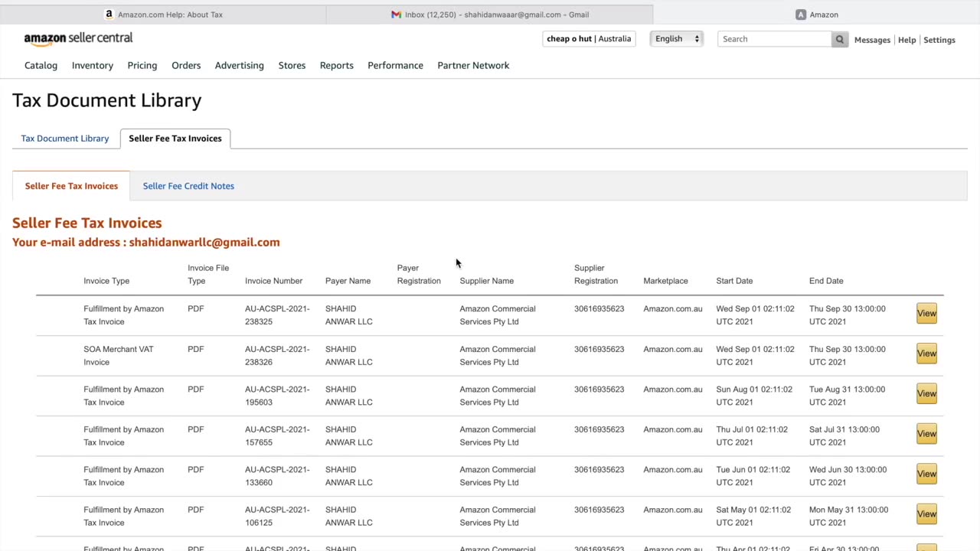
Task: Click the Marketplace column header
Action: 665,281
